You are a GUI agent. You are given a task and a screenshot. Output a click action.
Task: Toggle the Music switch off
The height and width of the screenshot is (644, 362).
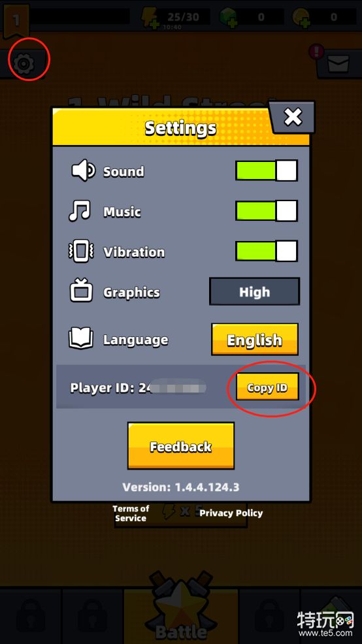267,211
